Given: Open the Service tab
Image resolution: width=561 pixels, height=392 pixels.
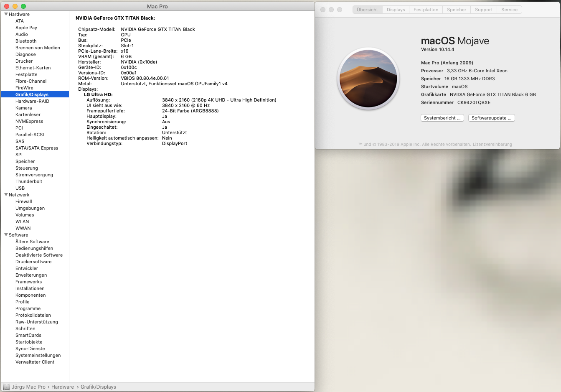Looking at the screenshot, I should click(x=509, y=10).
